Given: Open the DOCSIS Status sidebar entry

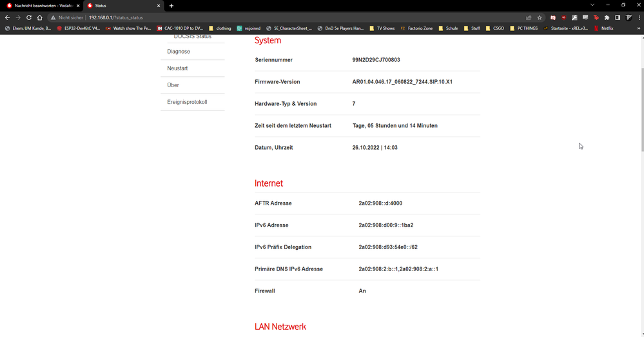Looking at the screenshot, I should coord(193,37).
